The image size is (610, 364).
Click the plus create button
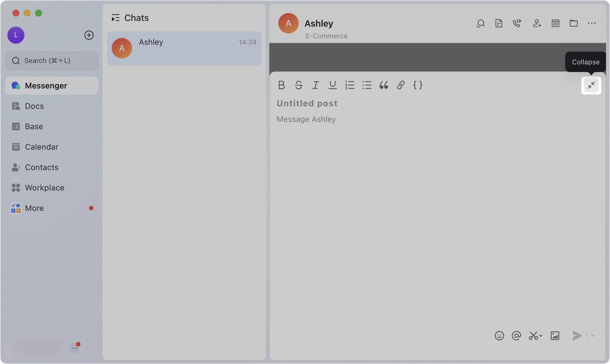89,35
